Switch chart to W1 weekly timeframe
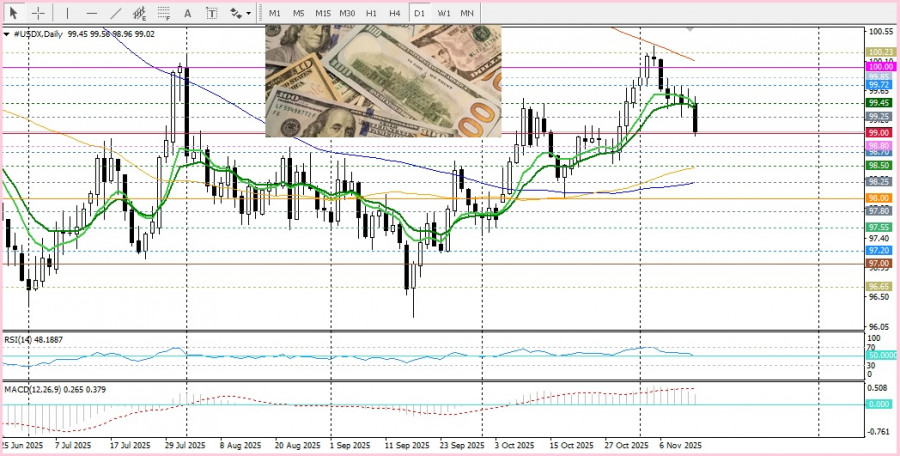The height and width of the screenshot is (456, 900). click(x=444, y=13)
